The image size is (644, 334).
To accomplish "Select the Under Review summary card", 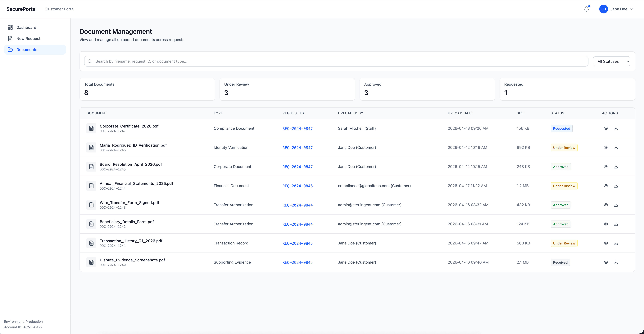I will [x=287, y=89].
